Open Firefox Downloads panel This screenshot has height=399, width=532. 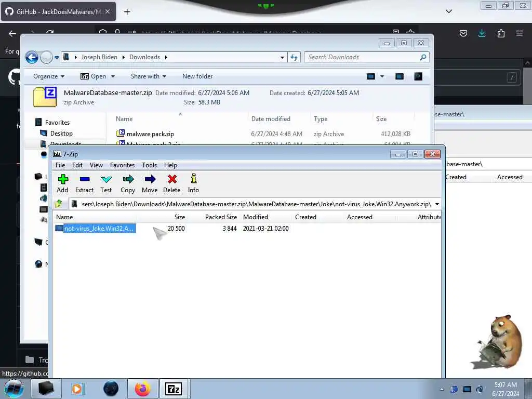[482, 33]
